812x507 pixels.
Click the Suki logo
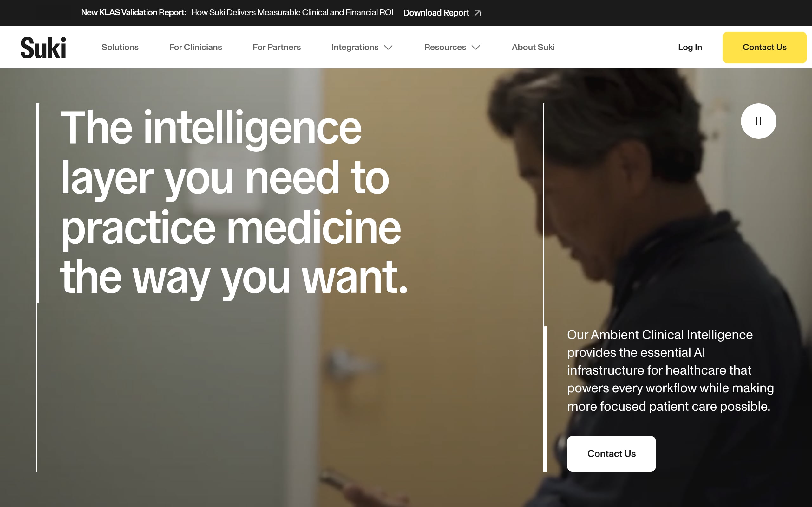coord(43,48)
